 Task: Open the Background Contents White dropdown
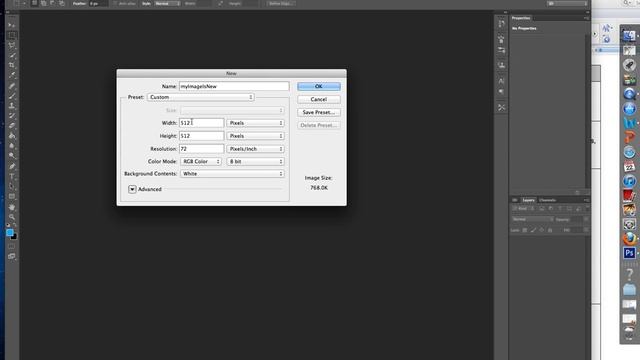pos(232,174)
